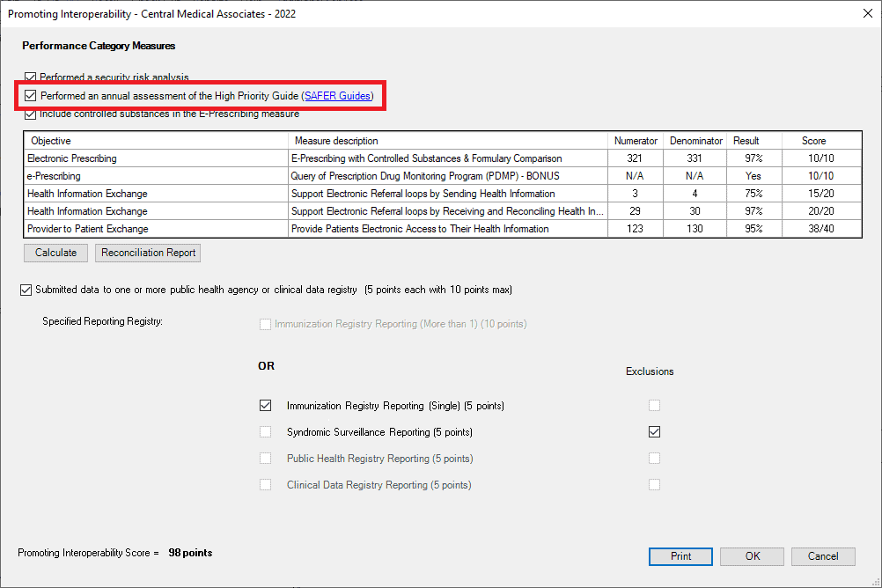
Task: Close the Promoting Interoperability dialog window
Action: click(x=863, y=13)
